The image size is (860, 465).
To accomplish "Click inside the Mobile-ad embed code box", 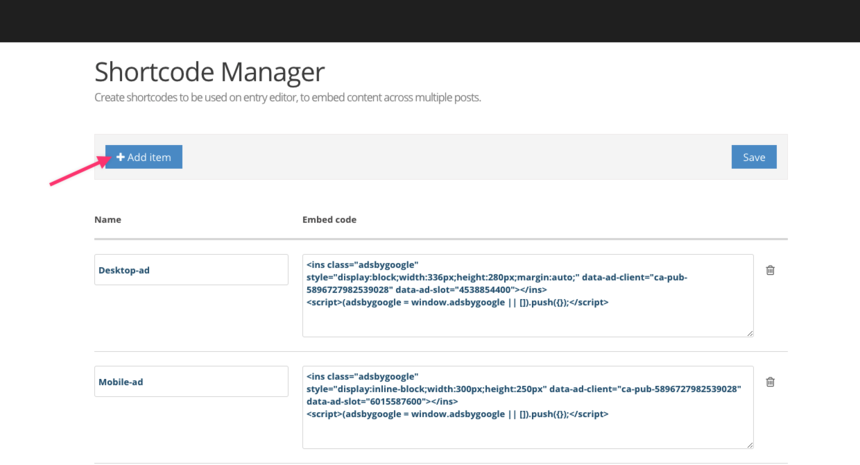I will [x=527, y=432].
